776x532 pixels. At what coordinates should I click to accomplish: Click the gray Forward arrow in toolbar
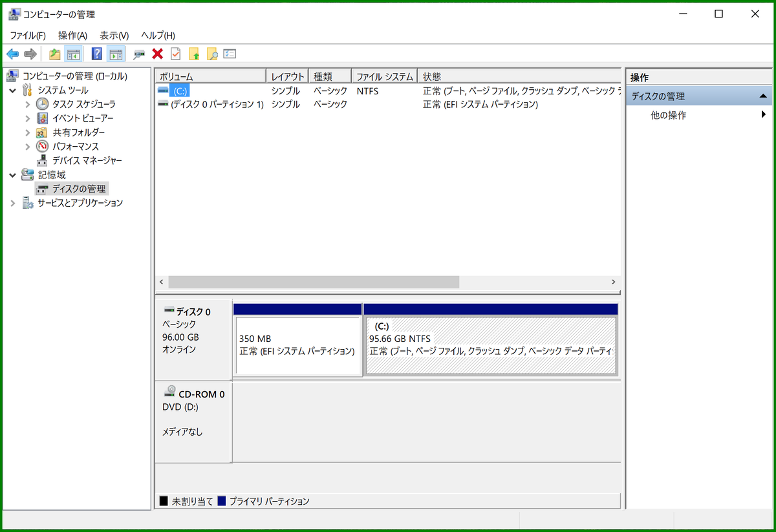click(x=30, y=54)
